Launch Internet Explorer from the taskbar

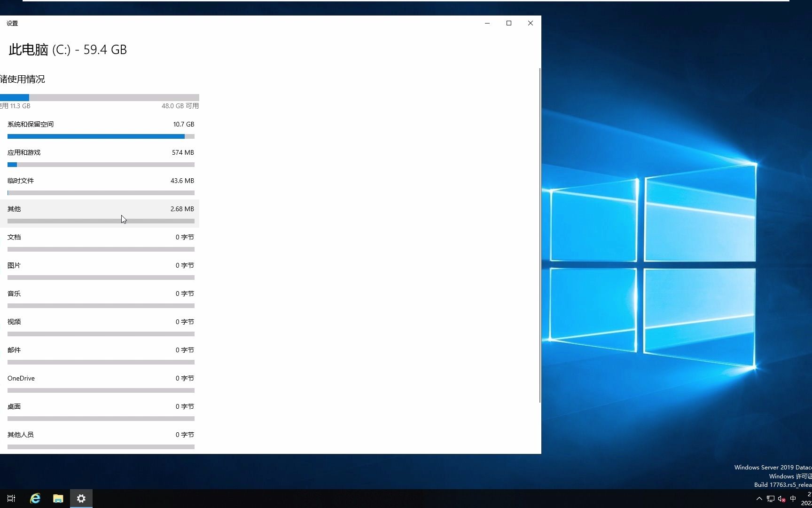35,499
